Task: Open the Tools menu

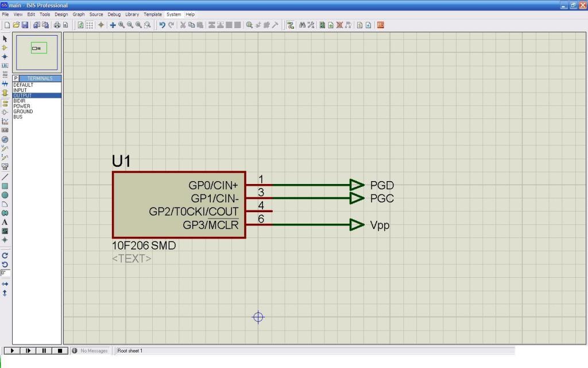Action: [45, 14]
